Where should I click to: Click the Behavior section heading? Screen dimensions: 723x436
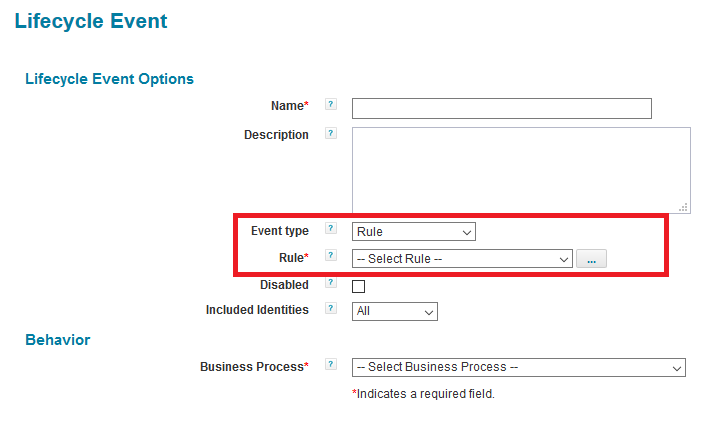click(57, 340)
